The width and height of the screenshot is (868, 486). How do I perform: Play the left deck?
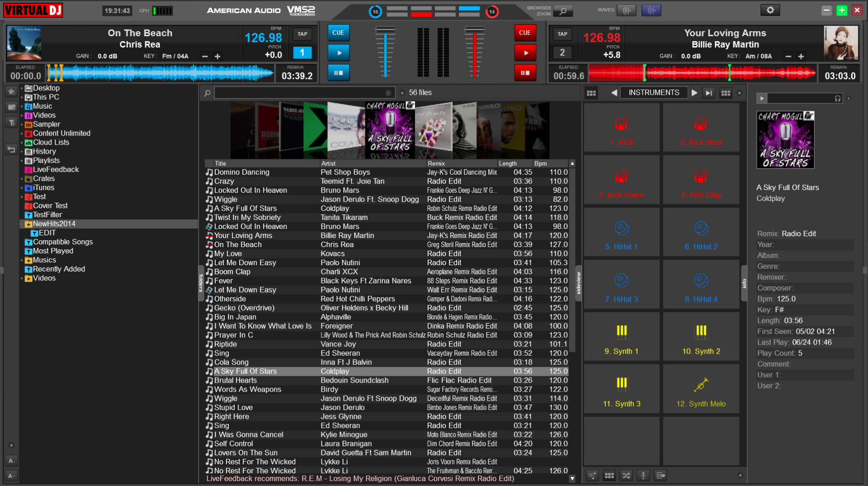pos(339,52)
